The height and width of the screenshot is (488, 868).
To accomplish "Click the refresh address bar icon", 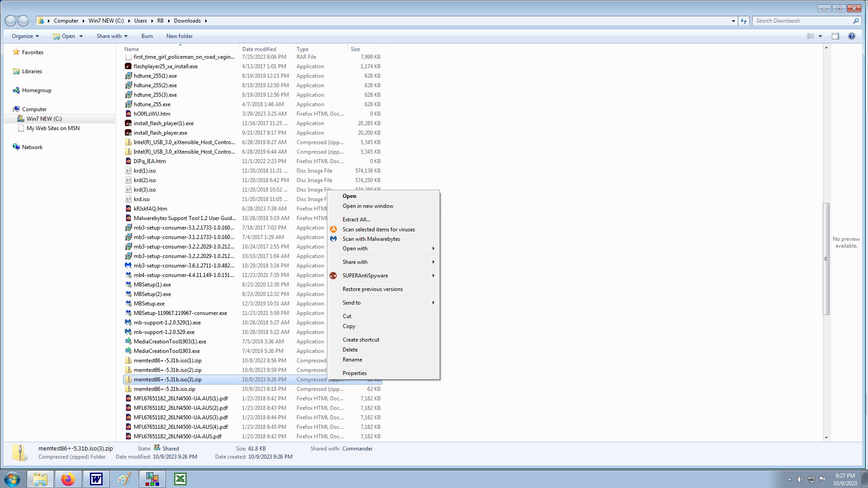I will click(744, 21).
